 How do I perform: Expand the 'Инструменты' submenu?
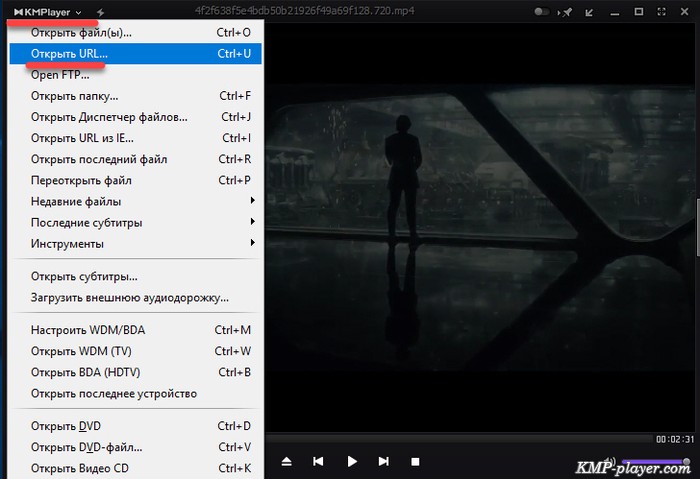coord(135,244)
